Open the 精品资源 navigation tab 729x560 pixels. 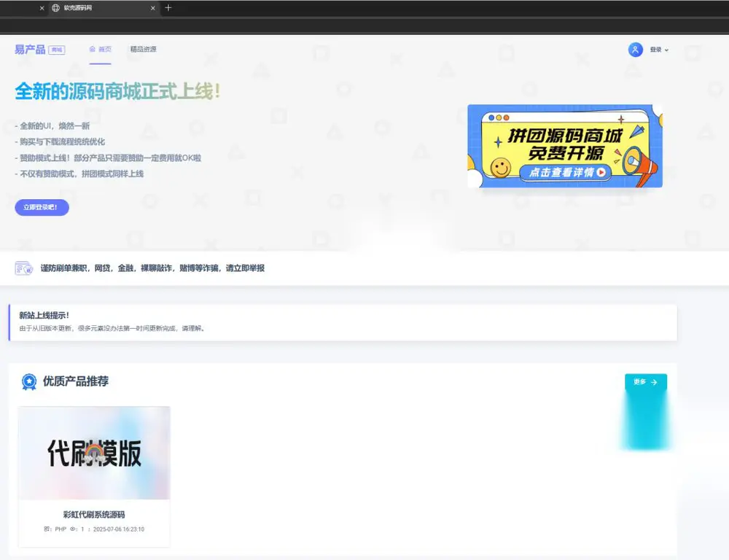(x=143, y=49)
